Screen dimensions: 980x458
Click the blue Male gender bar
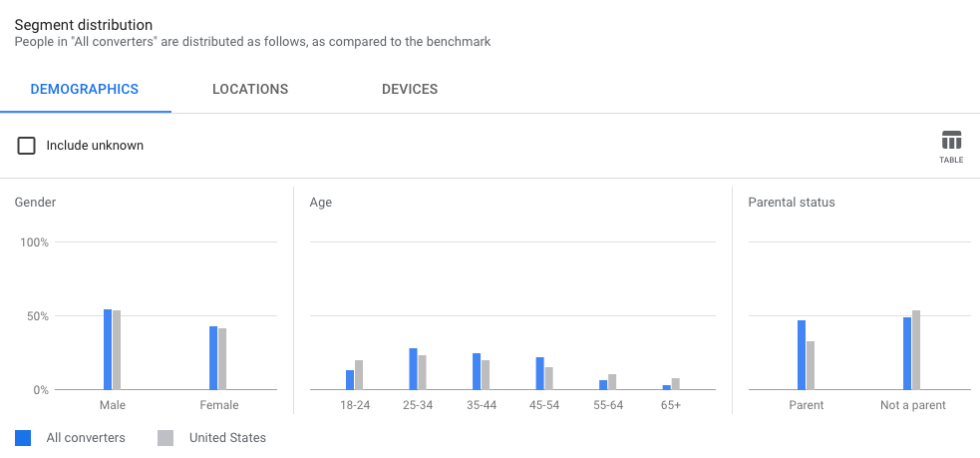point(108,349)
